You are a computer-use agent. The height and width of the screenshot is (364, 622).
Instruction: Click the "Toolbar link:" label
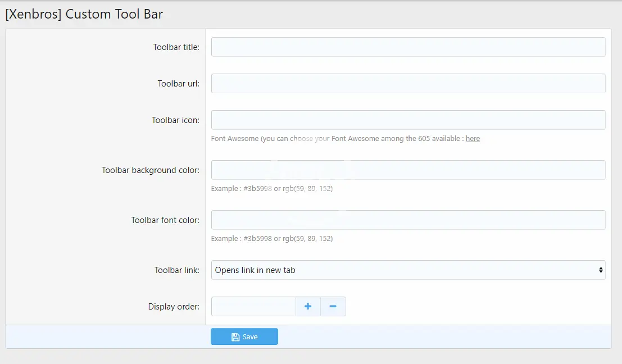pos(176,270)
